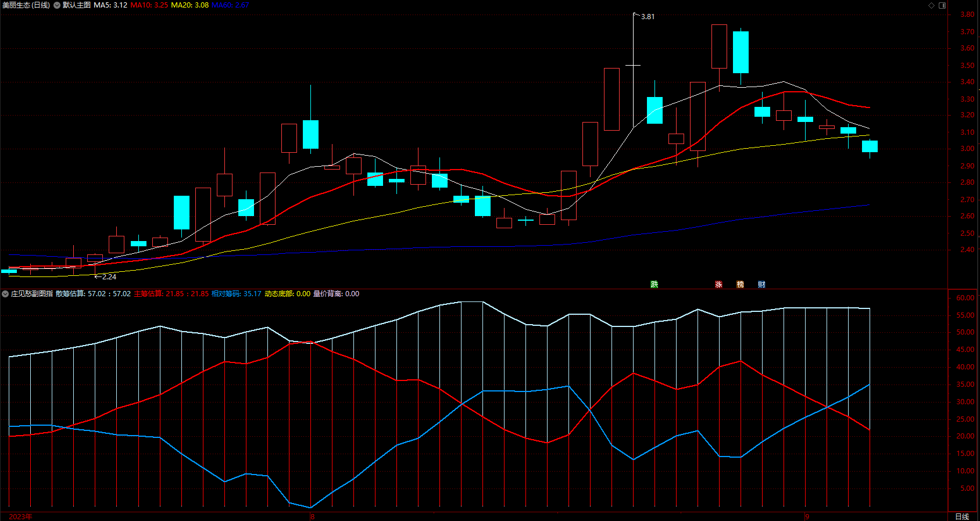Click the 2.24 low price marker
This screenshot has width=980, height=521.
tap(109, 277)
